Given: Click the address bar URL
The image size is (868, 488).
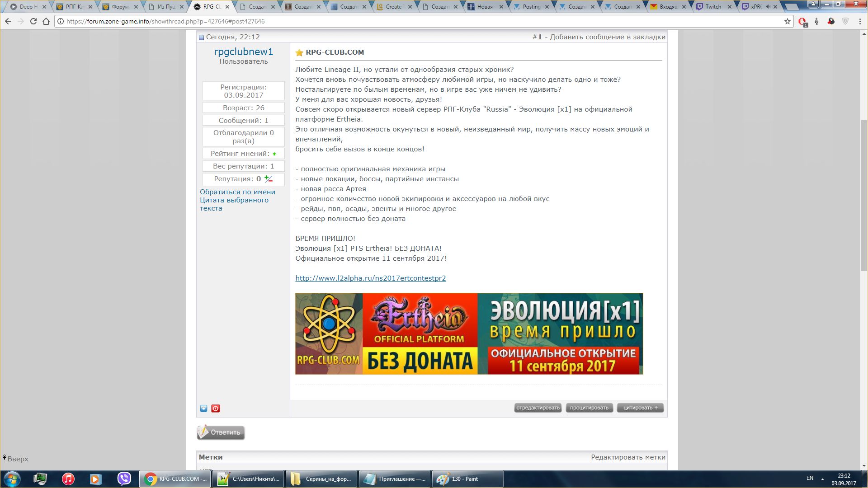Looking at the screenshot, I should tap(165, 21).
